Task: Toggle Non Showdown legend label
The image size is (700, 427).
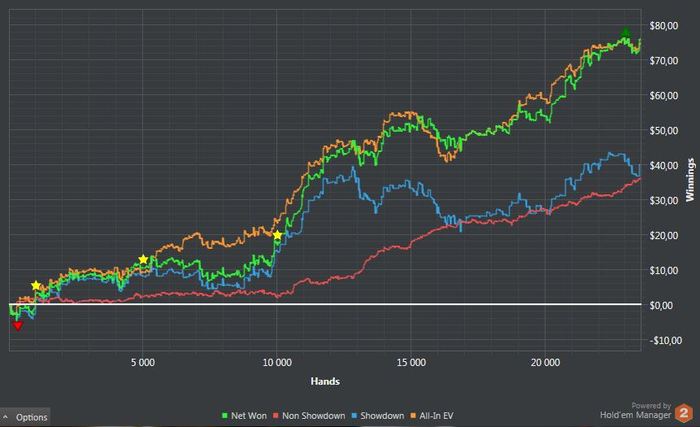Action: coord(313,416)
